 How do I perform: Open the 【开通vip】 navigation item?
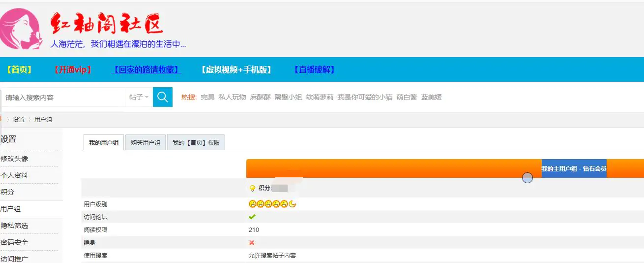pyautogui.click(x=72, y=70)
